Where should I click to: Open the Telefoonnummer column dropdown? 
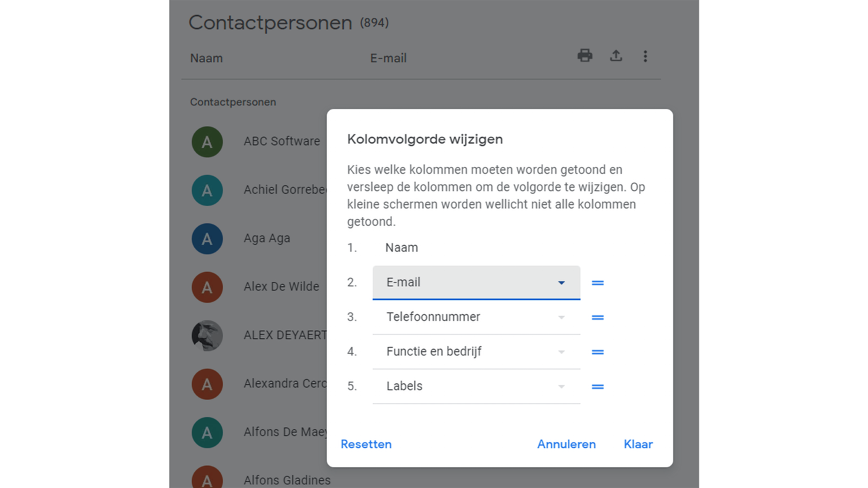click(476, 317)
